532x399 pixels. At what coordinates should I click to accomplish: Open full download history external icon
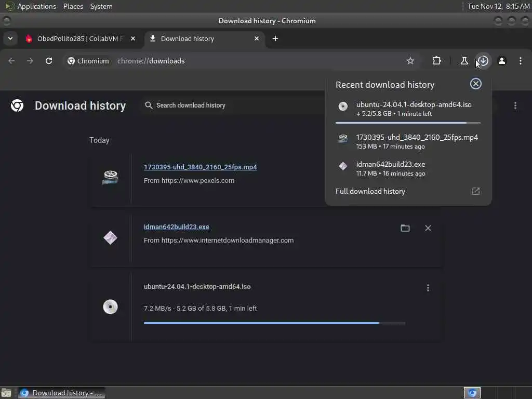476,191
